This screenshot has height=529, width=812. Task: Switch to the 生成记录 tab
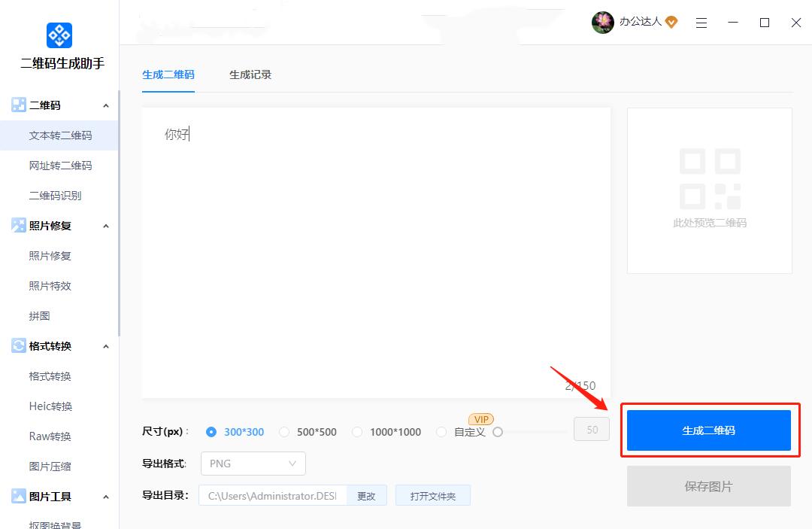[250, 74]
